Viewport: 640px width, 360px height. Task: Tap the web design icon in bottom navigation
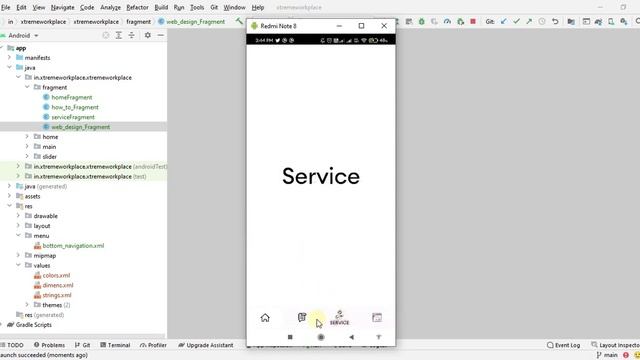pos(377,318)
